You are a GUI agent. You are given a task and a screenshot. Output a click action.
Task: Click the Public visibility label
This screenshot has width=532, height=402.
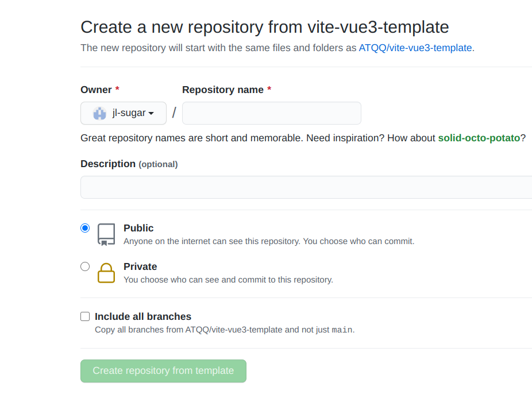138,228
